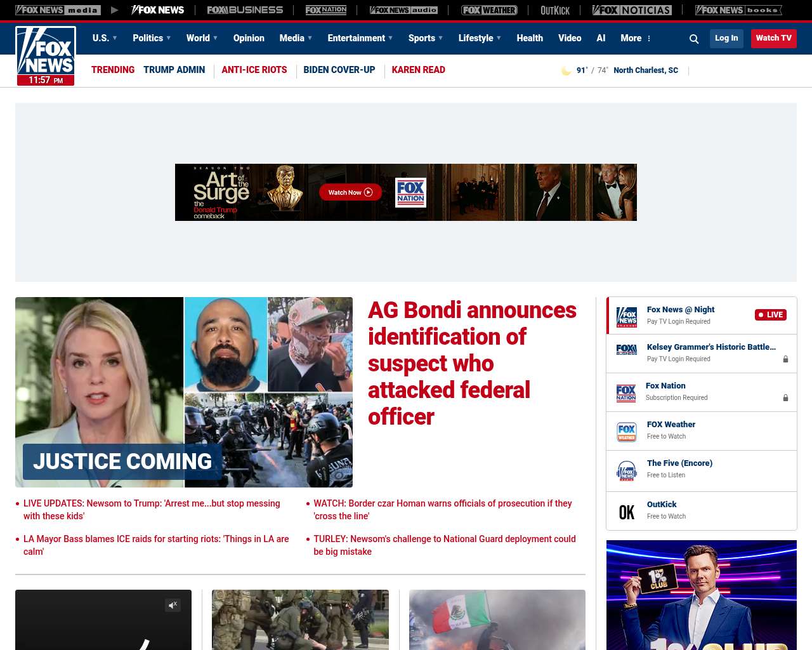Click OutKick OK icon in watch list

click(x=627, y=512)
